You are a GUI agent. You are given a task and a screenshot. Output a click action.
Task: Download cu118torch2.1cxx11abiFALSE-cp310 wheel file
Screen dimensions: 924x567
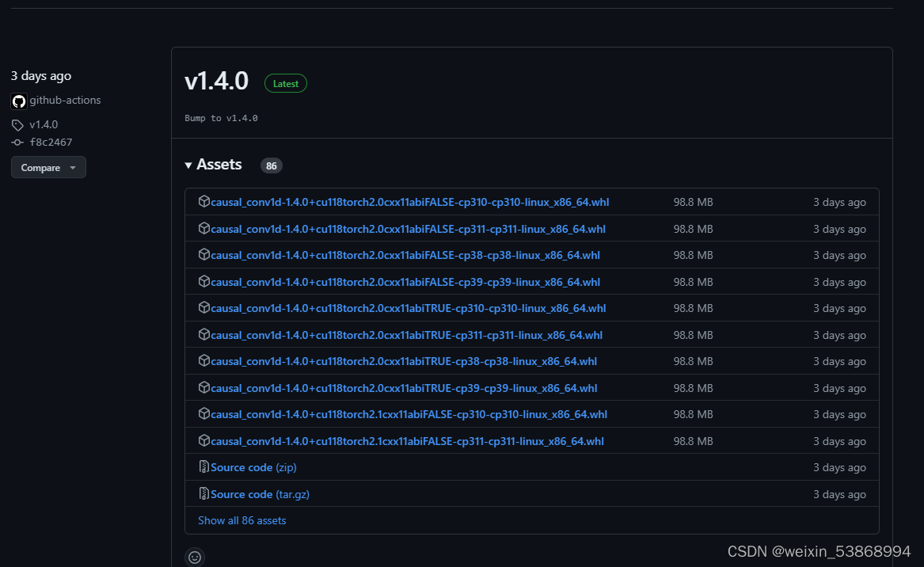click(409, 414)
